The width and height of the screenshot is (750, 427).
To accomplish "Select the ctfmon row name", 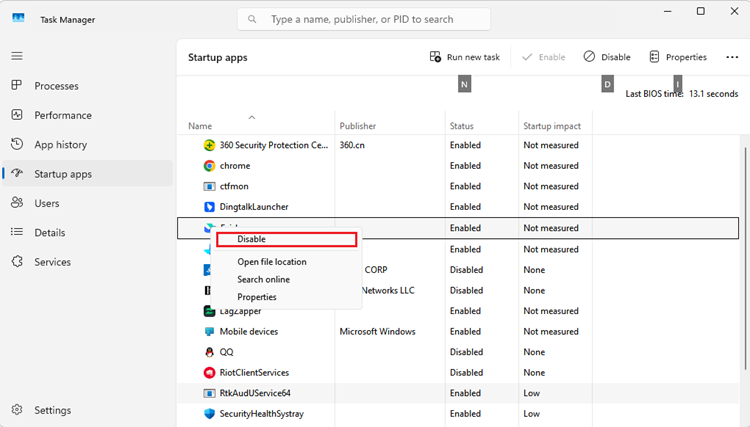I will point(234,186).
